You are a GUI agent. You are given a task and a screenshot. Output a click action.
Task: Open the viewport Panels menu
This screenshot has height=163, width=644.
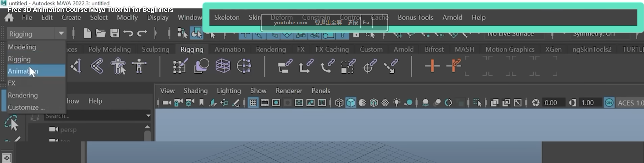click(x=321, y=91)
